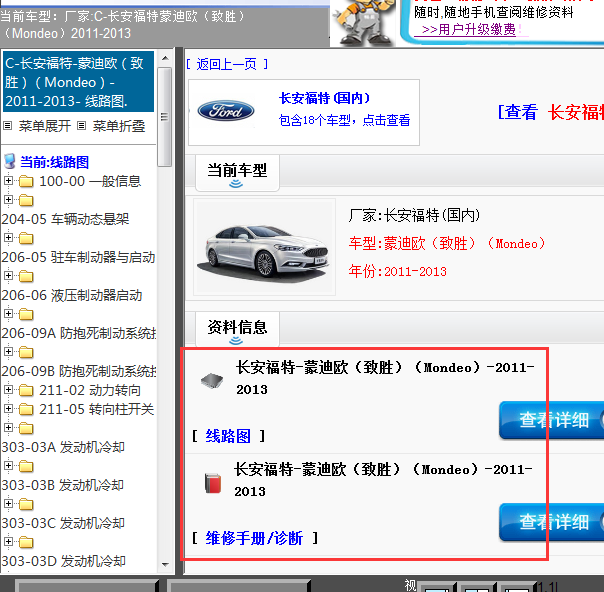This screenshot has width=604, height=592.
Task: Click the 年份:2011-2013 text
Action: [x=398, y=272]
